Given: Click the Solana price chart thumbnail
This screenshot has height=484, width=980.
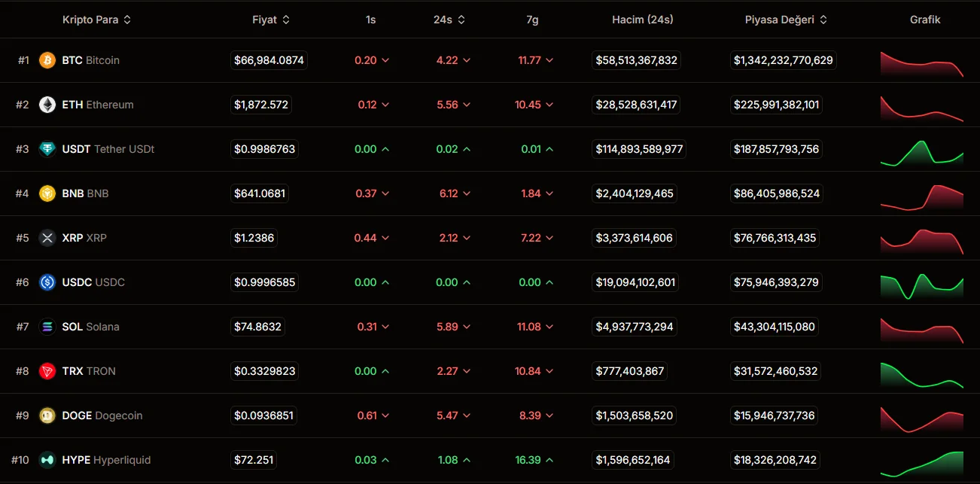Looking at the screenshot, I should (922, 330).
